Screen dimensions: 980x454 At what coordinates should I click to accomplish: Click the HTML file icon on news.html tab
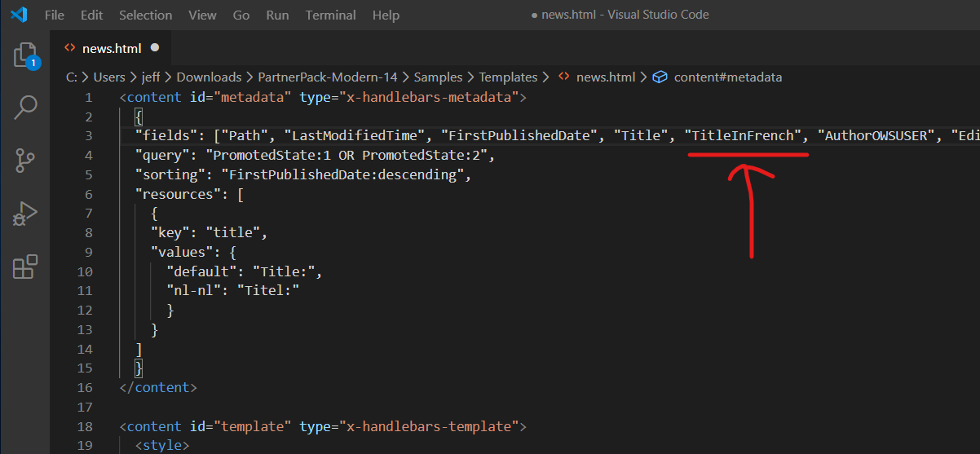click(70, 48)
